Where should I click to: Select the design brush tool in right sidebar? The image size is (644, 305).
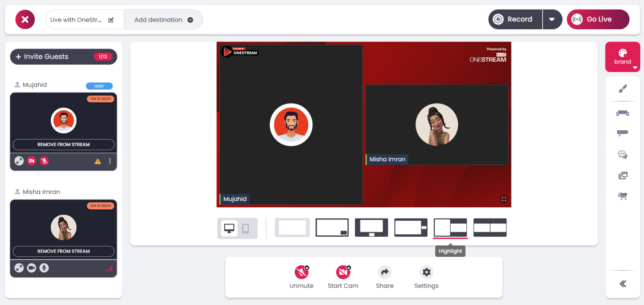[x=622, y=89]
